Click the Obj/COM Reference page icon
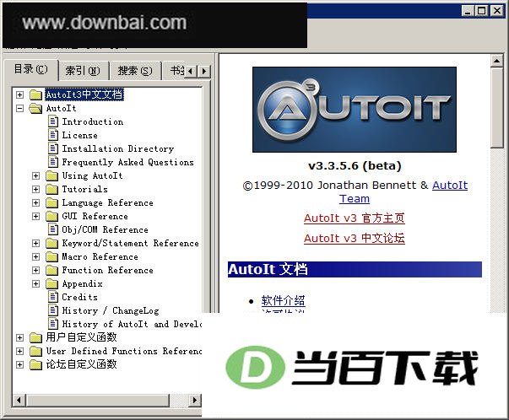 [53, 229]
